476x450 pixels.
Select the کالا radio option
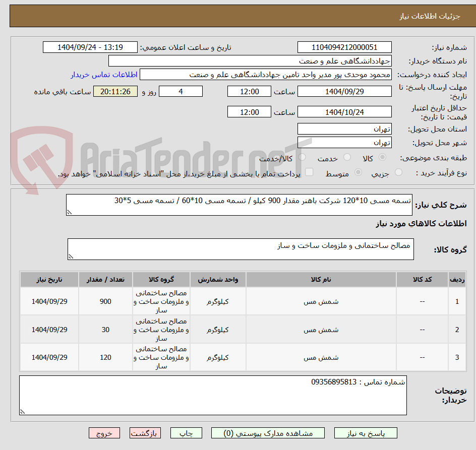[x=382, y=157]
